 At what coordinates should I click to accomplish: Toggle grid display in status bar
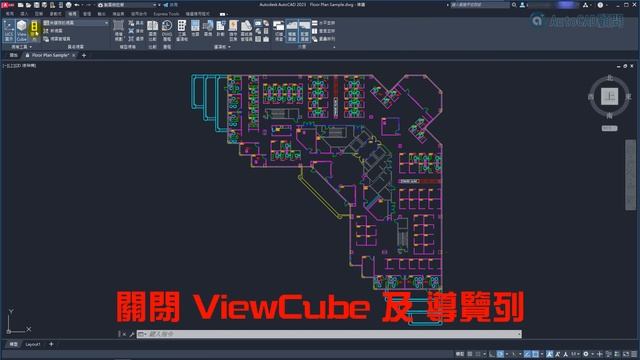click(x=470, y=354)
